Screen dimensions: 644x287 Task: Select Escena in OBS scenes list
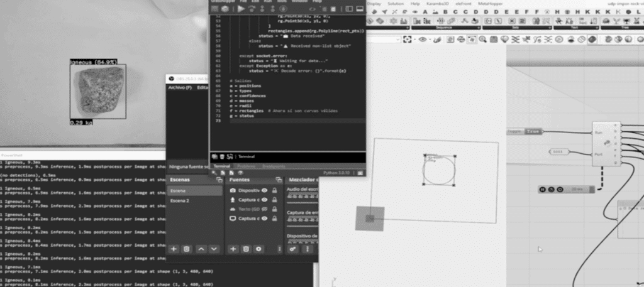[x=195, y=191]
